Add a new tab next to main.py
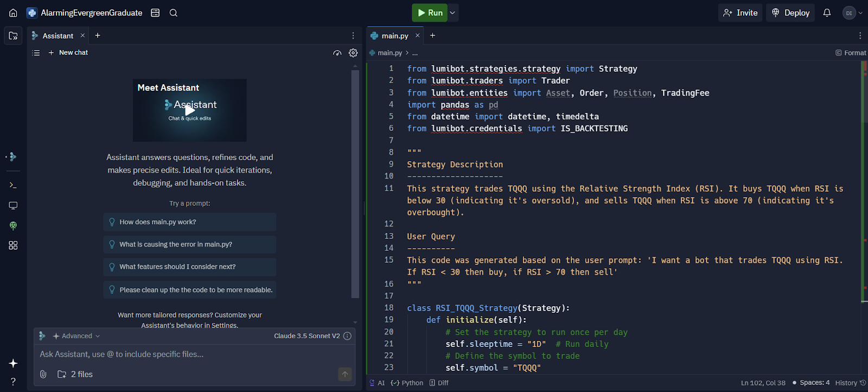Image resolution: width=868 pixels, height=392 pixels. coord(432,36)
